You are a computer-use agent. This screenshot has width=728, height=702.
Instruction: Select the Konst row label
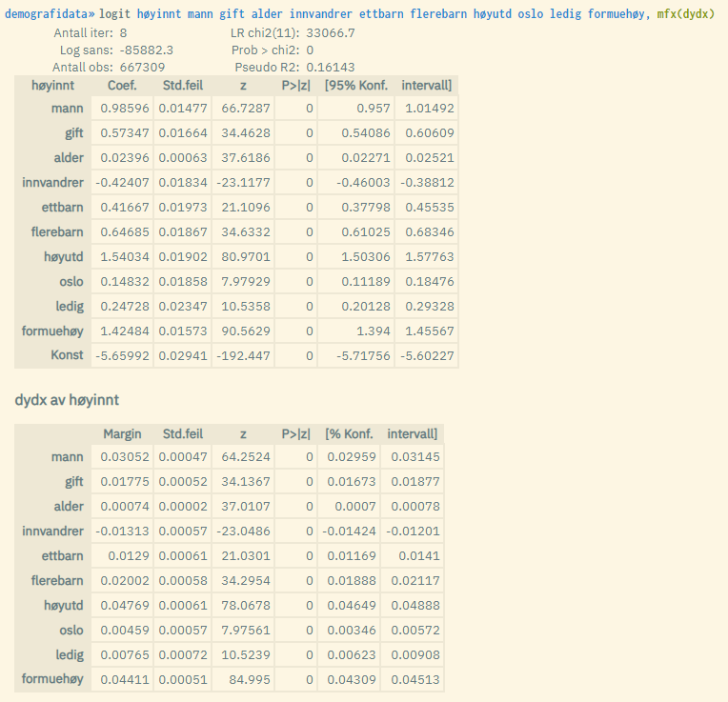point(67,355)
